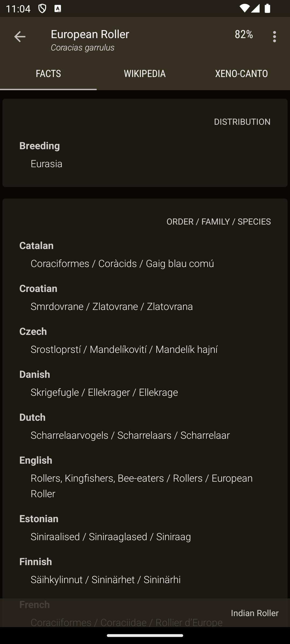Tap the Wi-Fi signal status icon
Screen dimensions: 290x644
click(244, 8)
